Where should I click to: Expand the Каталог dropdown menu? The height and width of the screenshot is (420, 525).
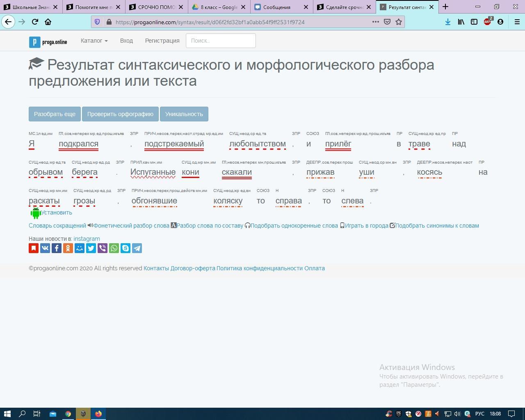tap(94, 41)
